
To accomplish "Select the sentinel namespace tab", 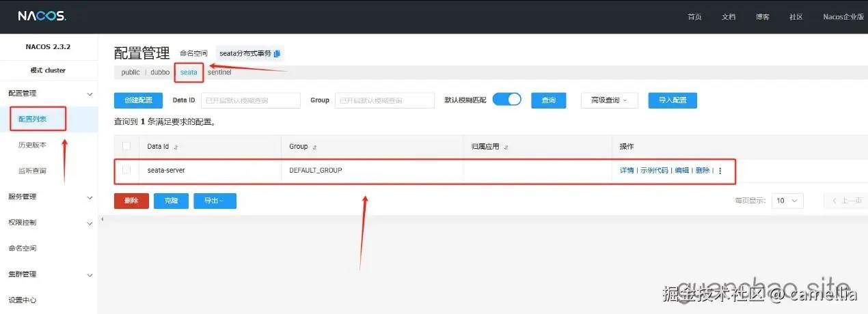I will (x=219, y=72).
